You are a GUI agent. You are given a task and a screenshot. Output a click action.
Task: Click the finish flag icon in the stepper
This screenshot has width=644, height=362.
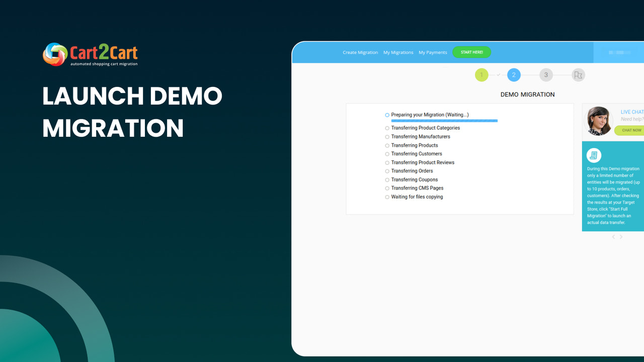point(578,74)
